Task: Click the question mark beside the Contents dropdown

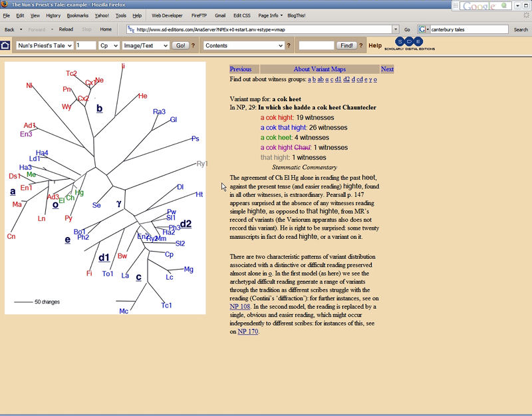Action: click(289, 46)
